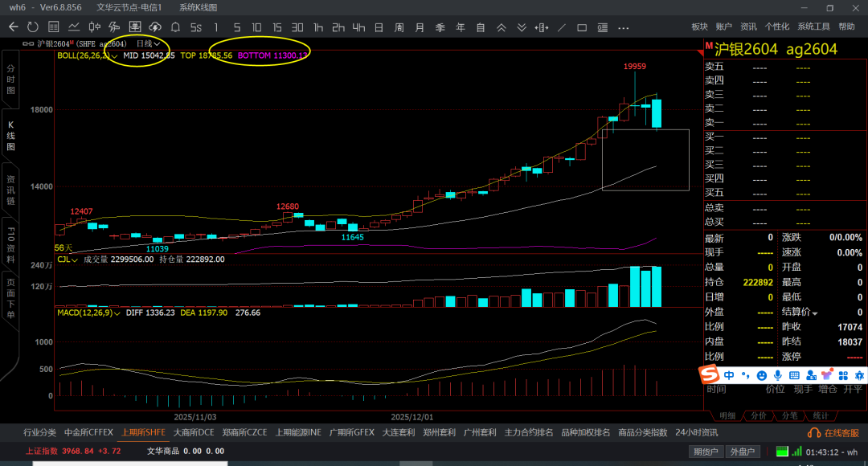
Task: Select the 中金所CFFEX exchange tab
Action: (x=88, y=432)
